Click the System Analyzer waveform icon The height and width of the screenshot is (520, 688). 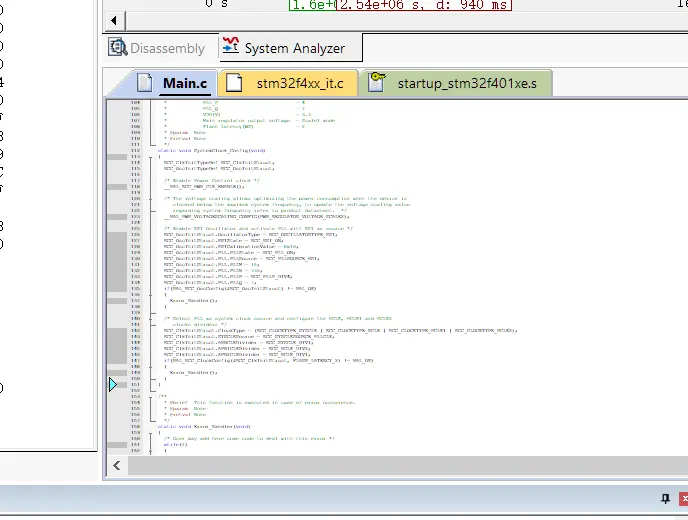tap(231, 47)
